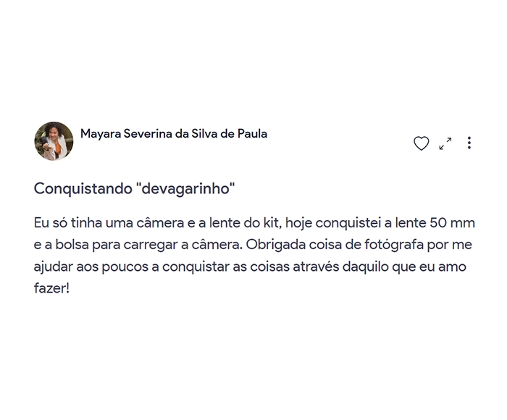Like the review with the heart icon
This screenshot has width=507, height=420.
[421, 143]
